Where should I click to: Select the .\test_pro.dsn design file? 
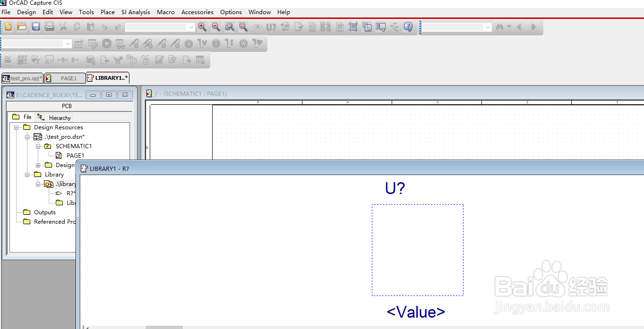[65, 137]
